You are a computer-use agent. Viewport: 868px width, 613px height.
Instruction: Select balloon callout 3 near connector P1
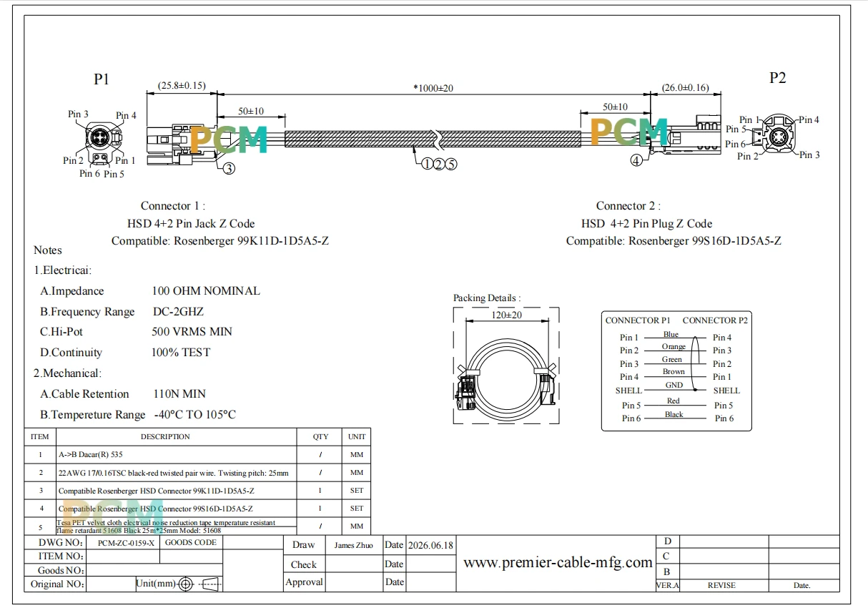229,168
